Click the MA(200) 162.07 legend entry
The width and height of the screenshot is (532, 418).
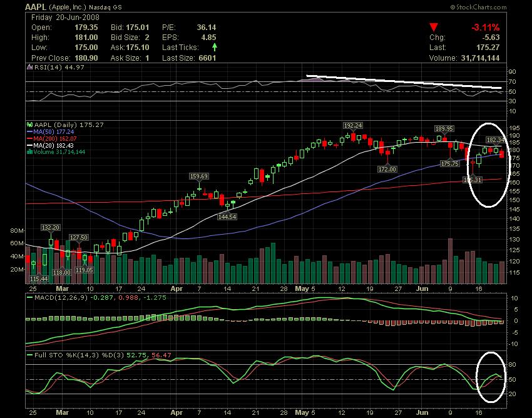[x=55, y=138]
